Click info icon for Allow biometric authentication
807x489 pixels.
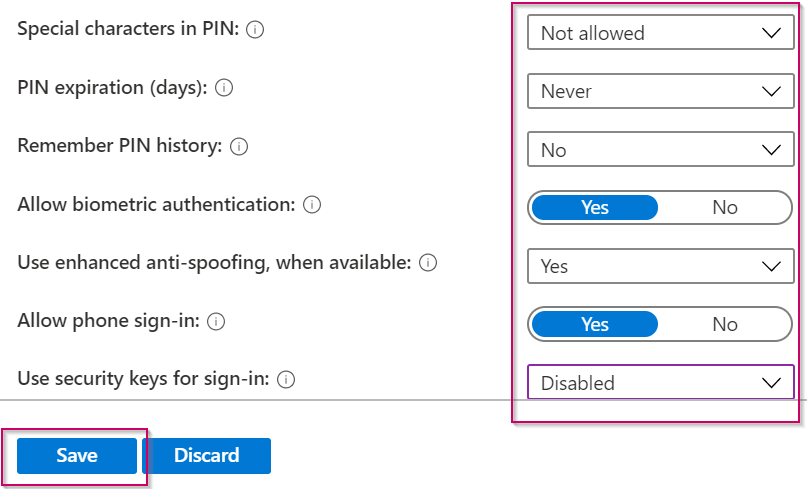312,205
